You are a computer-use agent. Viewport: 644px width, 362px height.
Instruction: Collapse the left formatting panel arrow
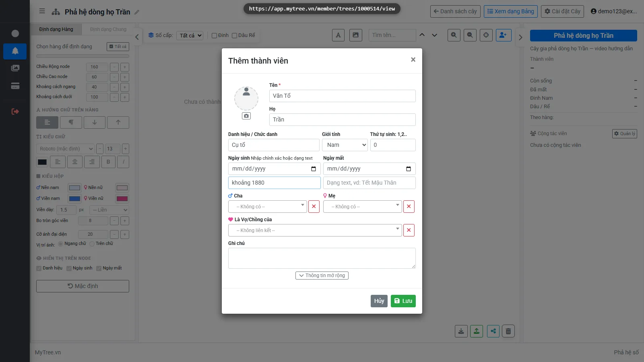pyautogui.click(x=137, y=37)
